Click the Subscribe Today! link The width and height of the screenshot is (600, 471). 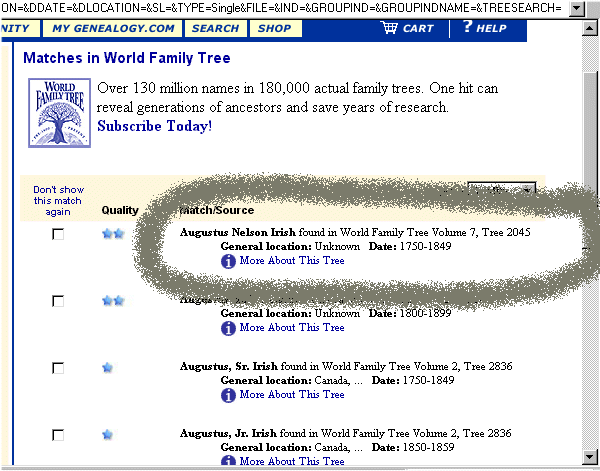coord(155,126)
